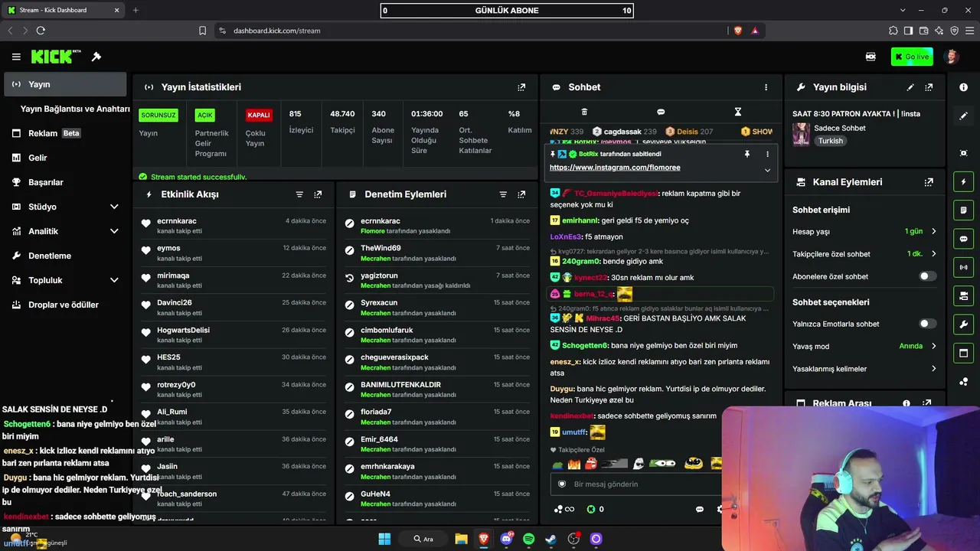The height and width of the screenshot is (551, 980).
Task: Expand the Topluluk sidebar section
Action: [x=114, y=280]
